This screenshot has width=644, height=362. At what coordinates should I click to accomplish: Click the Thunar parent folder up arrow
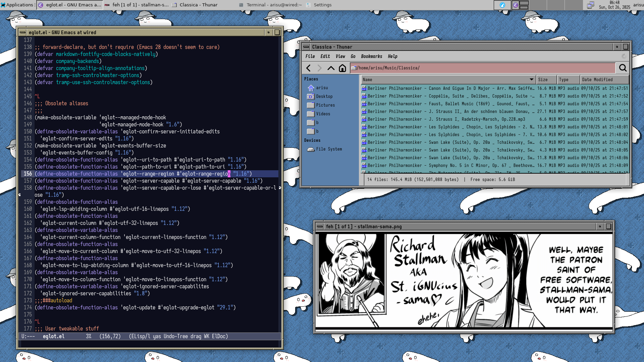[331, 68]
